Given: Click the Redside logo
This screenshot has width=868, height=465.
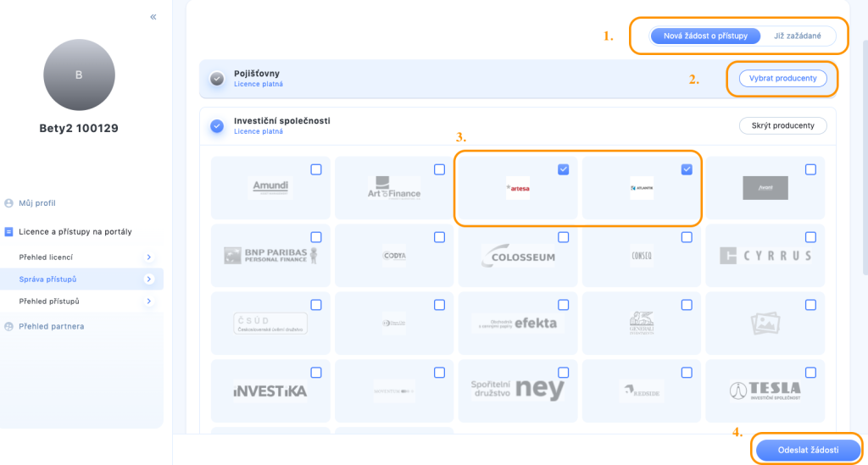Looking at the screenshot, I should 642,391.
